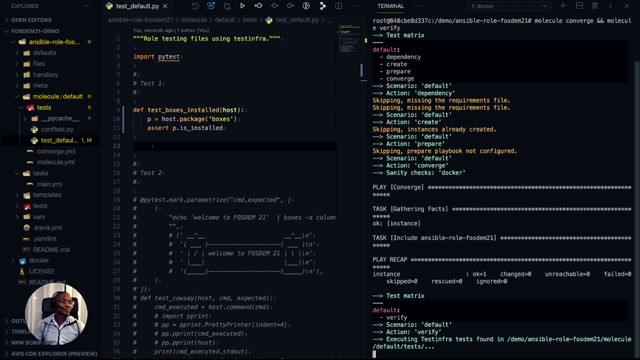Select the test_default.py editor tab

click(137, 6)
